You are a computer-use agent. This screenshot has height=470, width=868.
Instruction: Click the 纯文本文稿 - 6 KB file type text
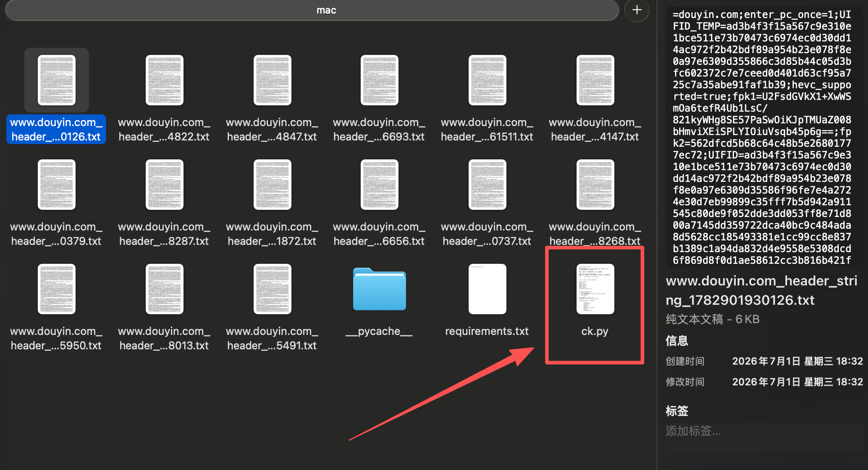(x=712, y=319)
